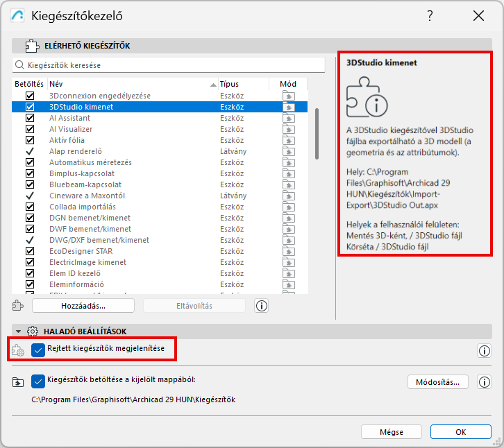Screen dimensions: 504x448
Task: Select the ElectricImage kimenet row
Action: point(160,262)
